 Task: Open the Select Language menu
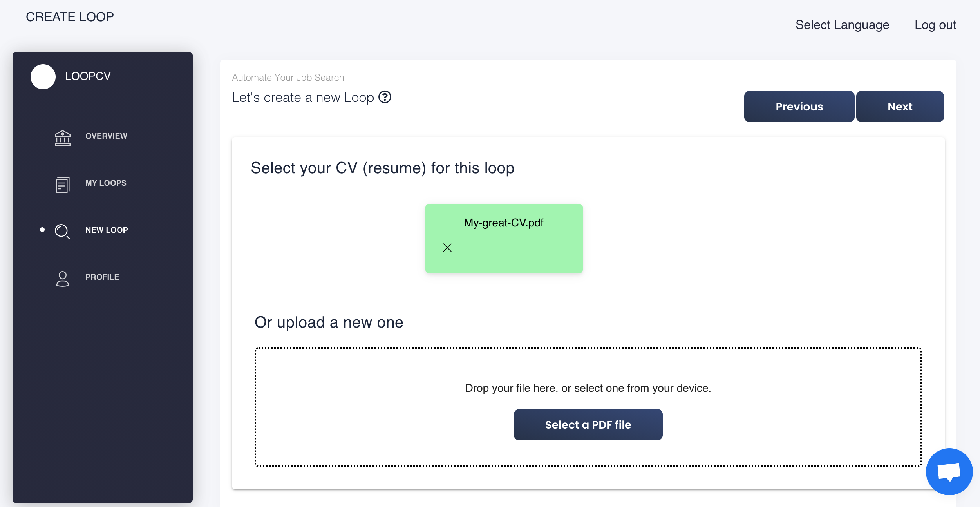(842, 25)
